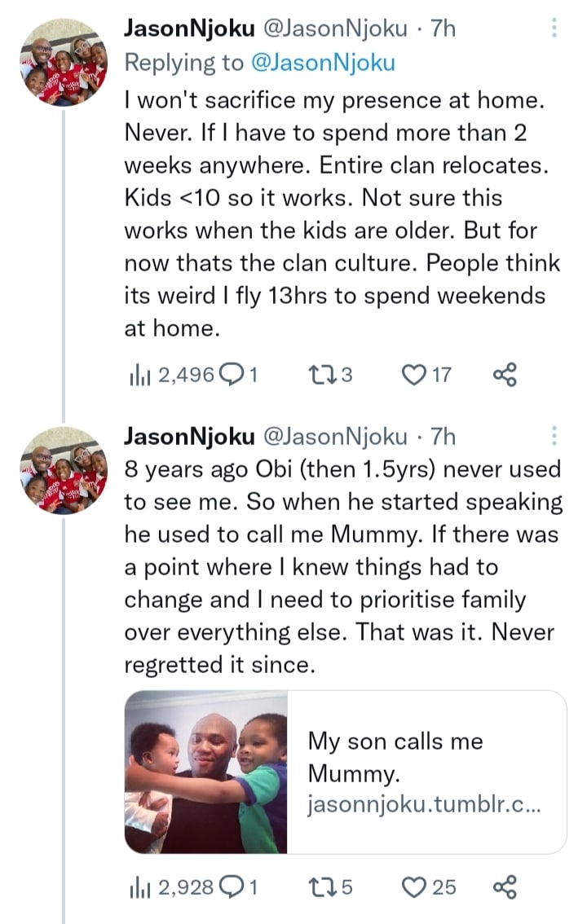Open the jasonnjoku.tumblr link URL text

tap(424, 805)
